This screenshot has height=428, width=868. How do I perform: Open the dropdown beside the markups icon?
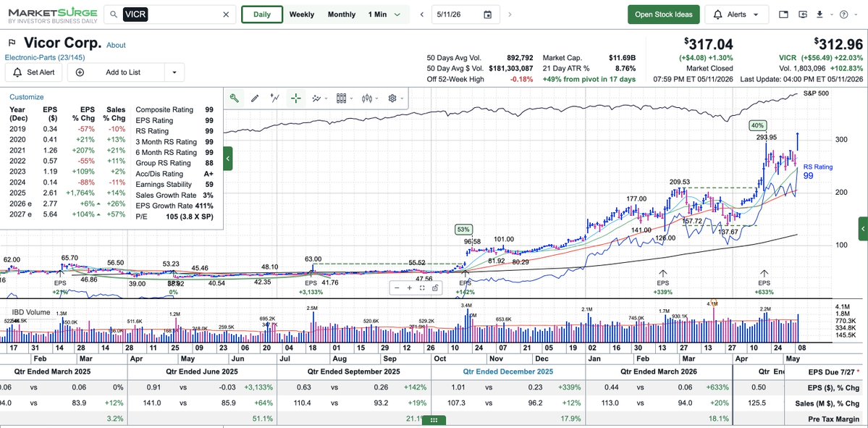[x=325, y=99]
